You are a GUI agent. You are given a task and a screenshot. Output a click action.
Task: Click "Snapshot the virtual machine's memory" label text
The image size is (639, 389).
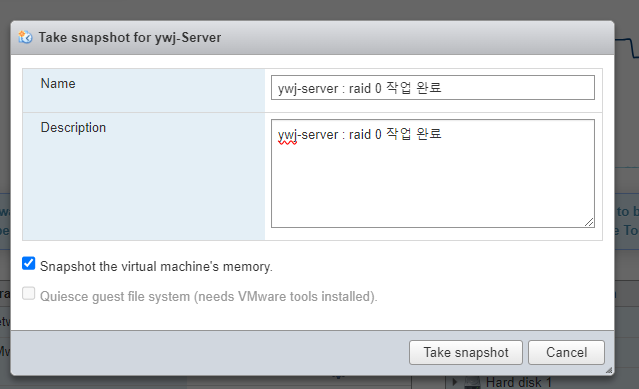pyautogui.click(x=156, y=266)
